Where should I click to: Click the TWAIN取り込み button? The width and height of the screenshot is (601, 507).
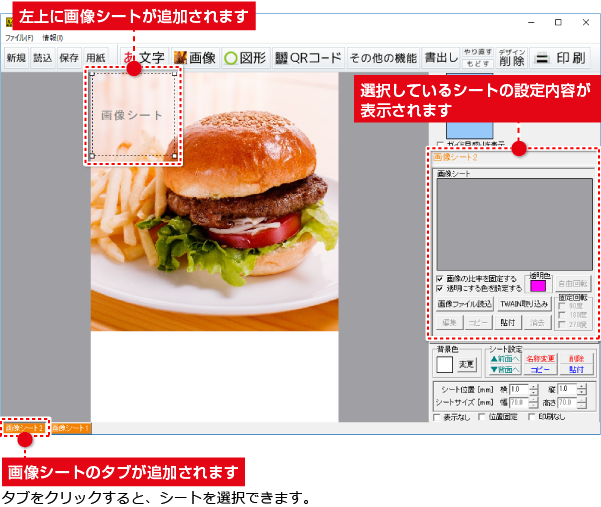point(524,303)
